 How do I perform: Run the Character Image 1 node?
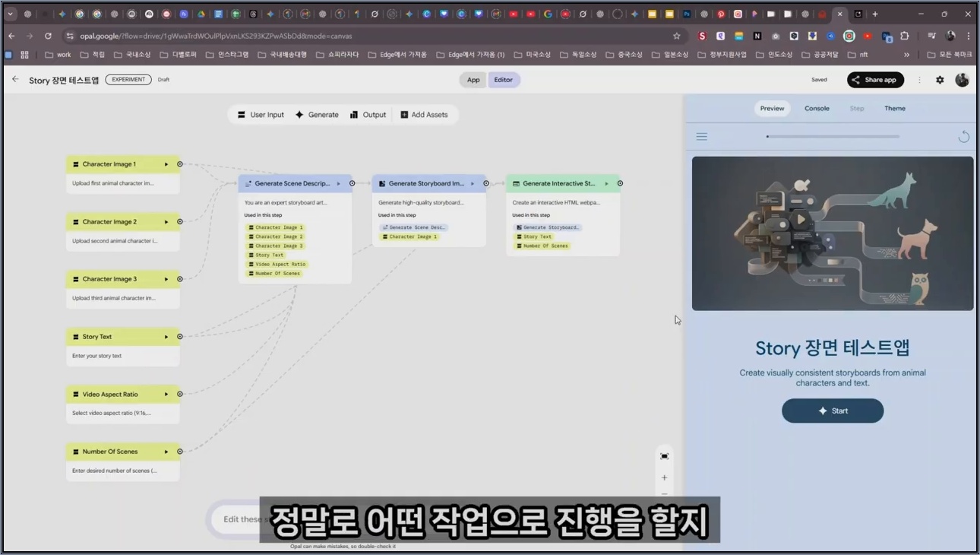(x=166, y=164)
